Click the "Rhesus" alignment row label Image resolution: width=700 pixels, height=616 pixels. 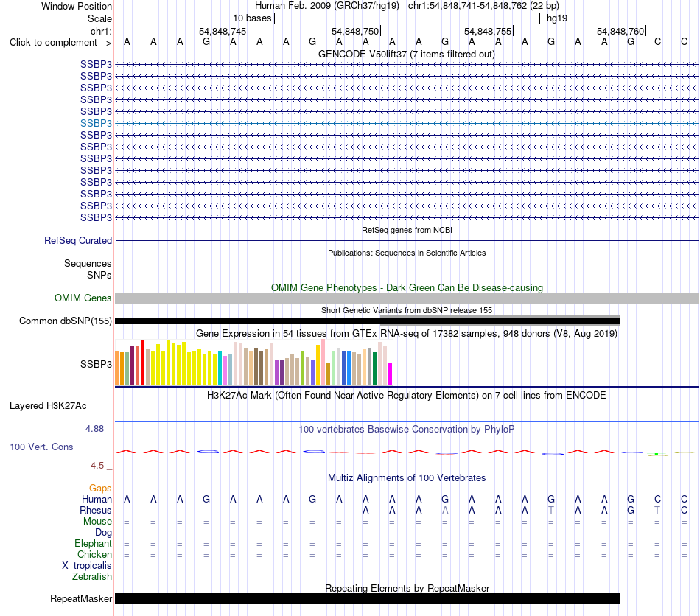[x=96, y=510]
